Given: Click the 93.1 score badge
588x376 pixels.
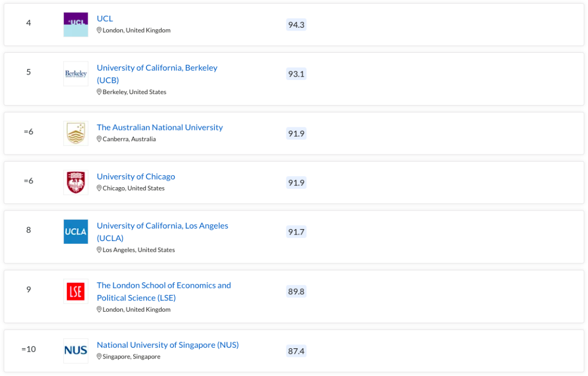Looking at the screenshot, I should tap(296, 74).
